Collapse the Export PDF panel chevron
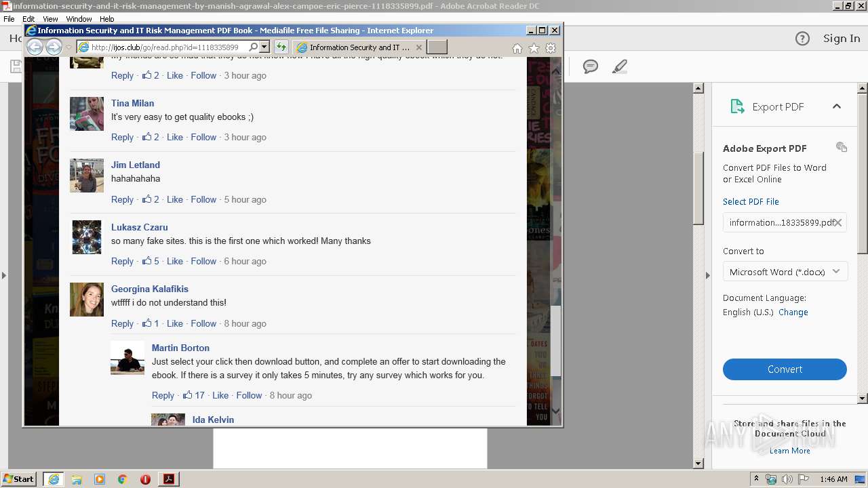 [836, 106]
